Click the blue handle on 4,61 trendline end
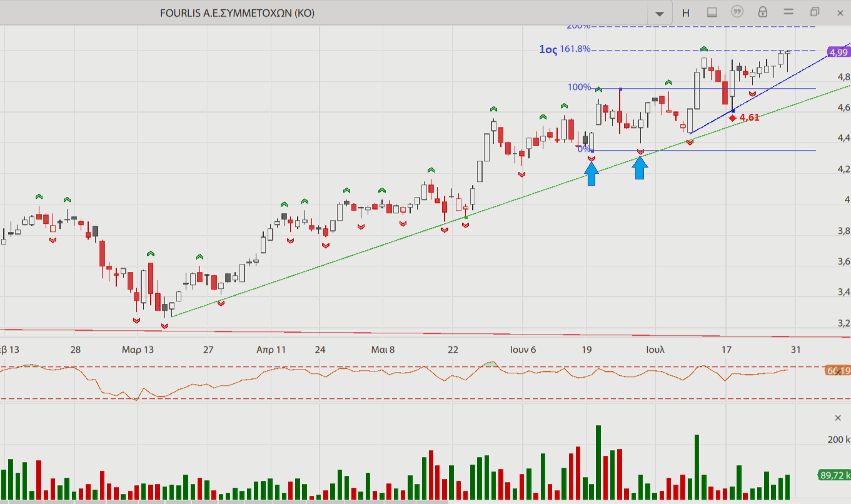The width and height of the screenshot is (851, 504). point(733,111)
